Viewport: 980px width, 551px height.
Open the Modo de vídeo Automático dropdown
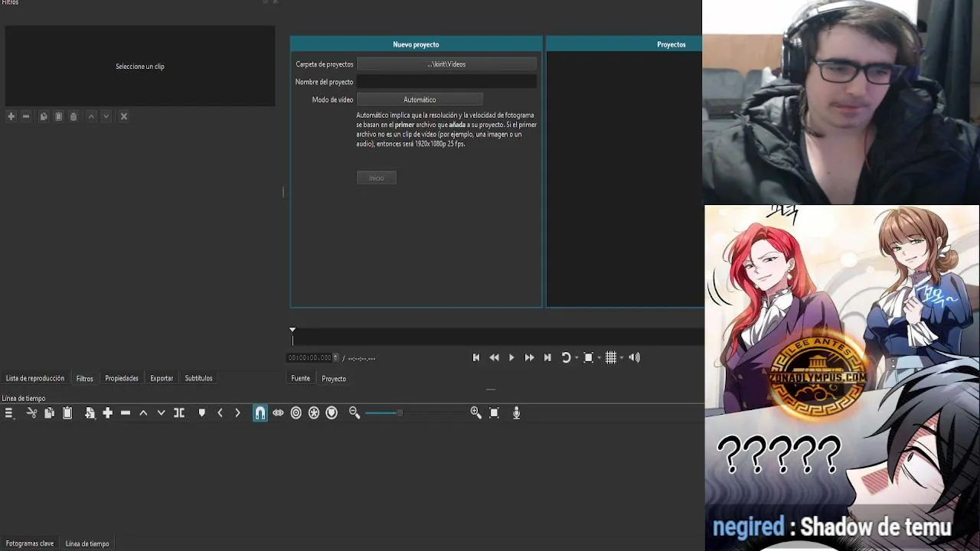pos(420,99)
